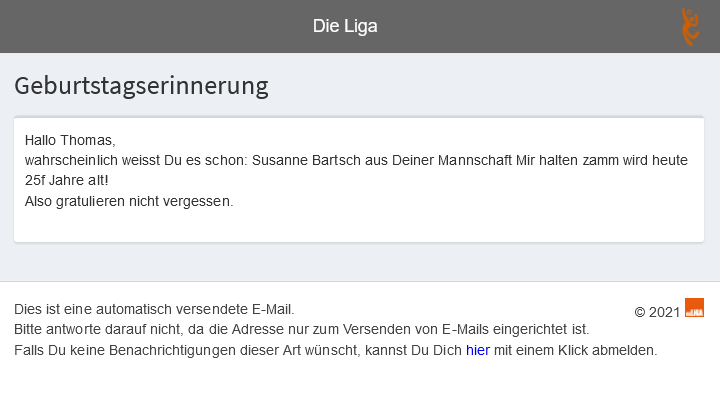Click "Also gratulieren nicht vergessen." line
Screen dimensions: 720x400
(x=129, y=201)
